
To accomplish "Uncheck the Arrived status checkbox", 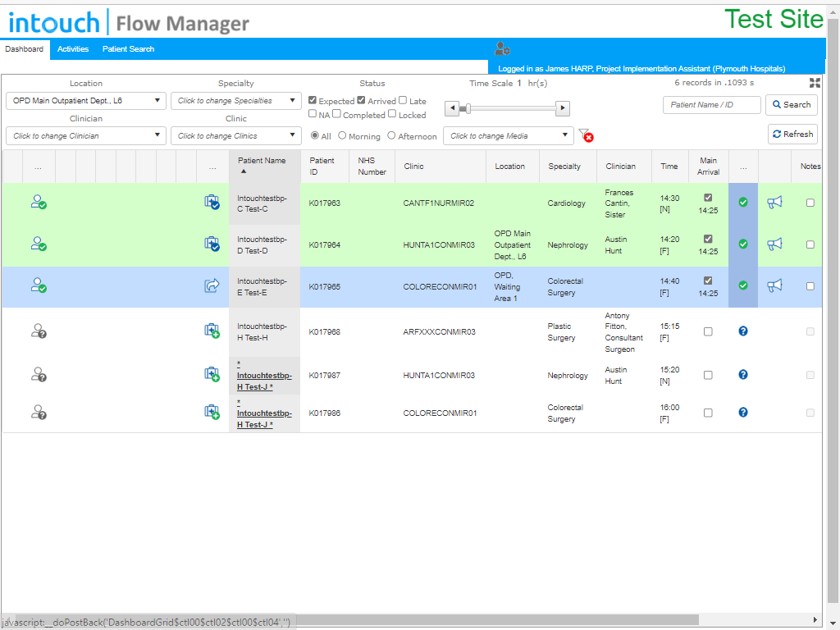I will [x=361, y=100].
